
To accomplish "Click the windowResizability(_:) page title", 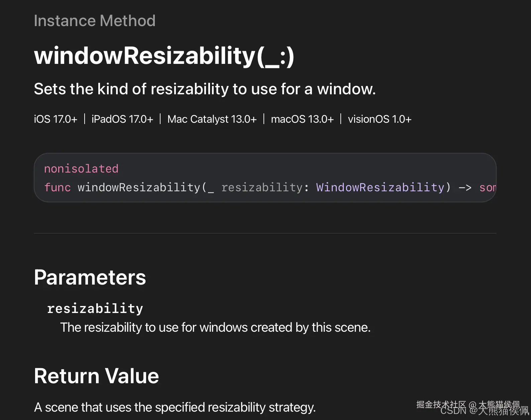I will point(164,56).
